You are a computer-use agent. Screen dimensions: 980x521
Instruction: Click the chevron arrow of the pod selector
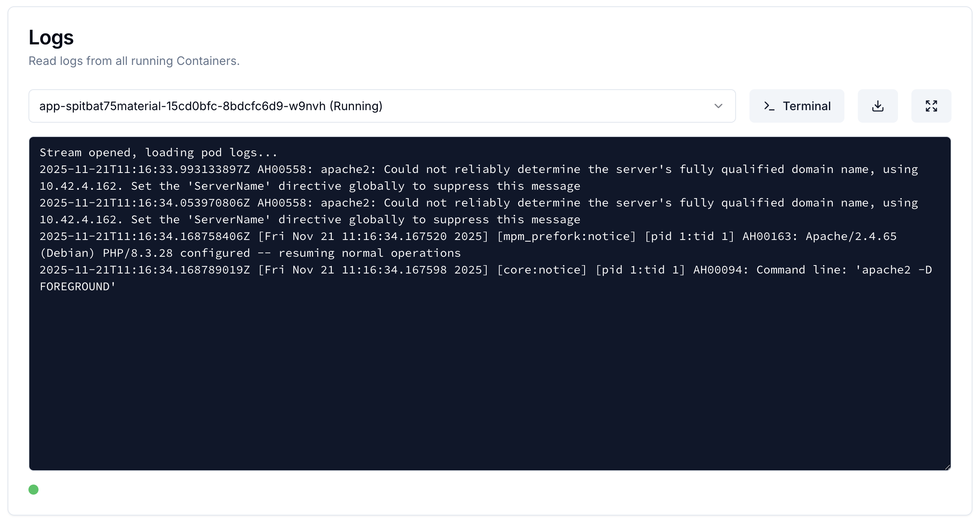(718, 106)
